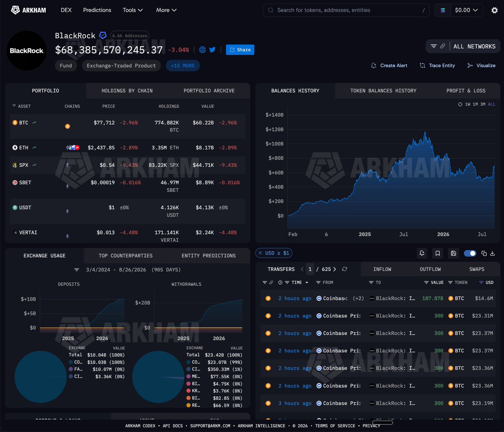Click the custom range icon beside 1W

pos(460,104)
